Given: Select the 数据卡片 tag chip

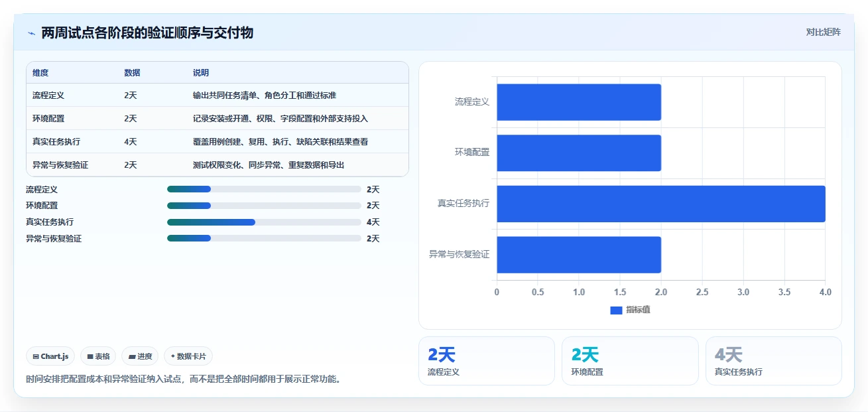Looking at the screenshot, I should pos(188,356).
